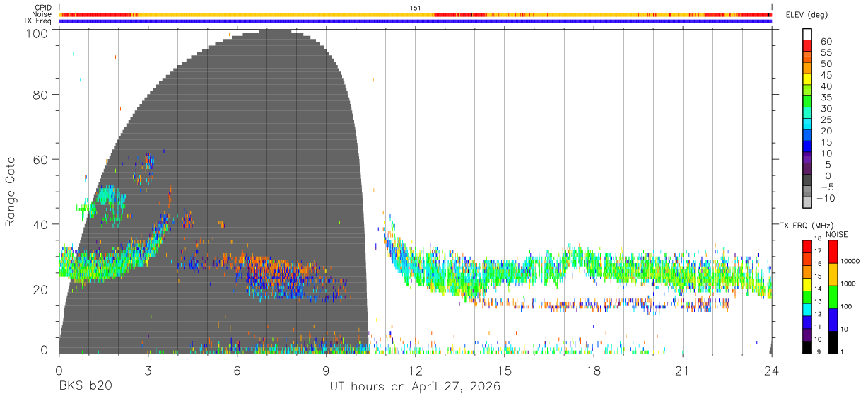Click the 40 tick label on Range Gate axis
868x401 pixels.
(42, 224)
